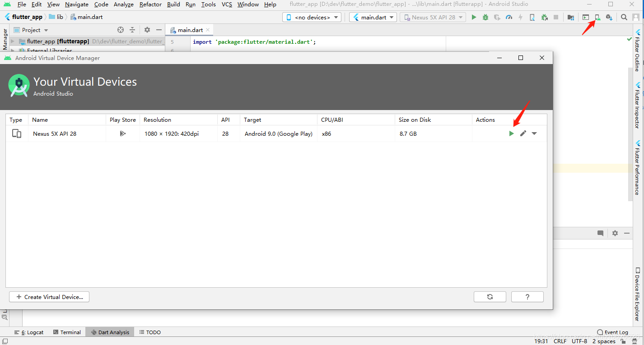Image resolution: width=644 pixels, height=345 pixels.
Task: Open Flutter Inspector side panel
Action: [638, 106]
